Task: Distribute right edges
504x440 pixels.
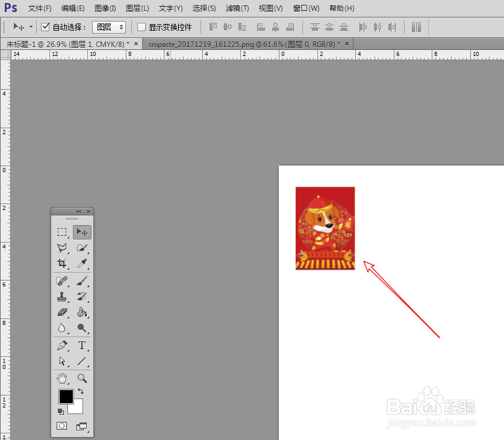Action: click(392, 27)
